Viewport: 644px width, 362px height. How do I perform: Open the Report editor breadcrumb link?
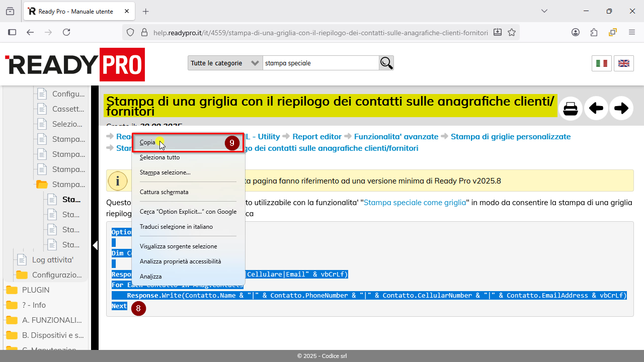tap(317, 136)
